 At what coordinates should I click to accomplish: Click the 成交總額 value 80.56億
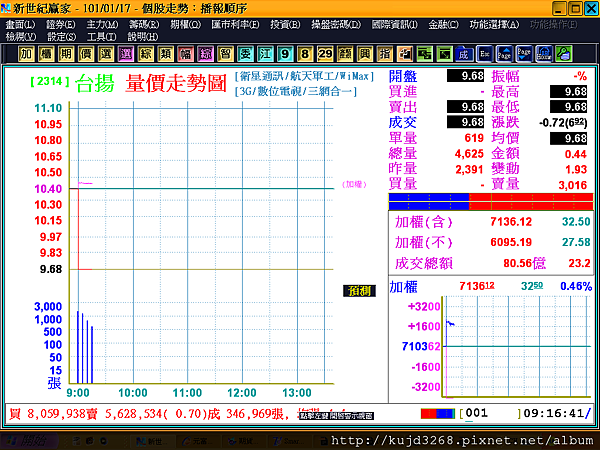pyautogui.click(x=524, y=263)
